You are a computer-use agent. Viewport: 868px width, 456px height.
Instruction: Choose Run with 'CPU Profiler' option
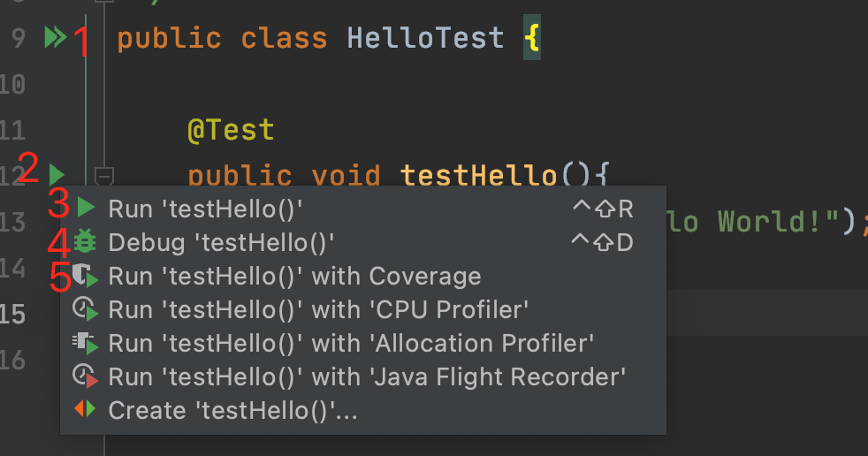coord(363,309)
